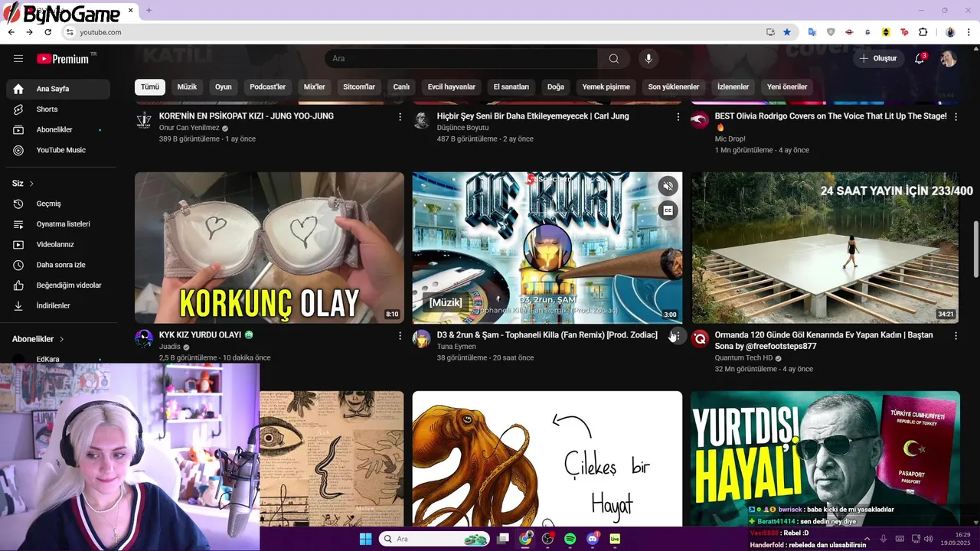Open options for Ormanda 120 Günde video
The height and width of the screenshot is (551, 980).
(955, 336)
